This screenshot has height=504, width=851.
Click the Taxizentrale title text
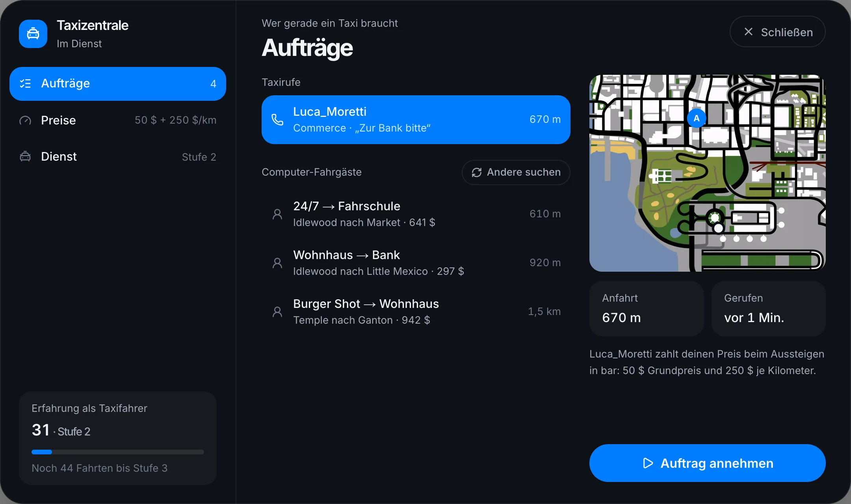coord(93,25)
